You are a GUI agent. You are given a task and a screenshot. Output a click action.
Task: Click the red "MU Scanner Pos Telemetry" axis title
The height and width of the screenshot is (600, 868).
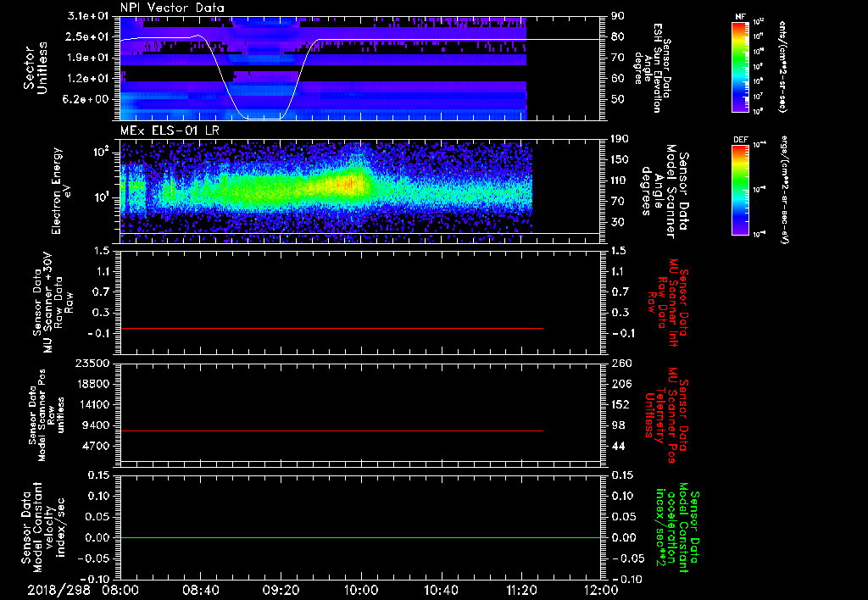click(x=667, y=415)
